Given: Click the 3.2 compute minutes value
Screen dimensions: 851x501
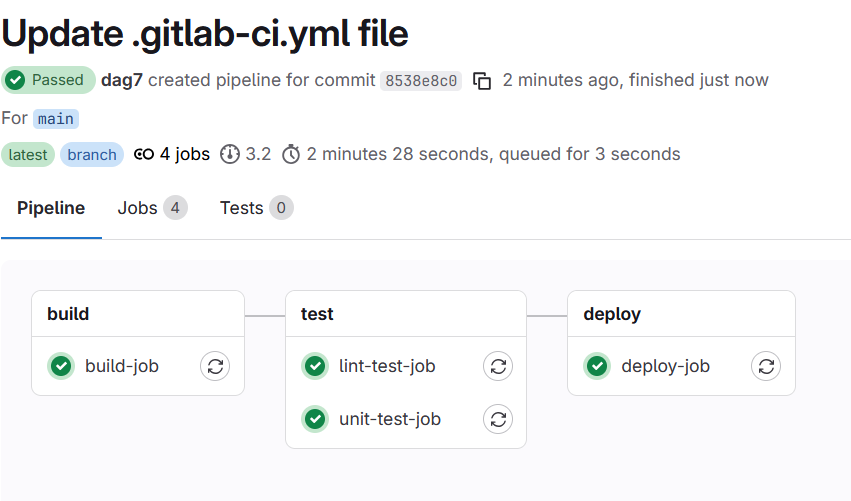Looking at the screenshot, I should tap(258, 154).
